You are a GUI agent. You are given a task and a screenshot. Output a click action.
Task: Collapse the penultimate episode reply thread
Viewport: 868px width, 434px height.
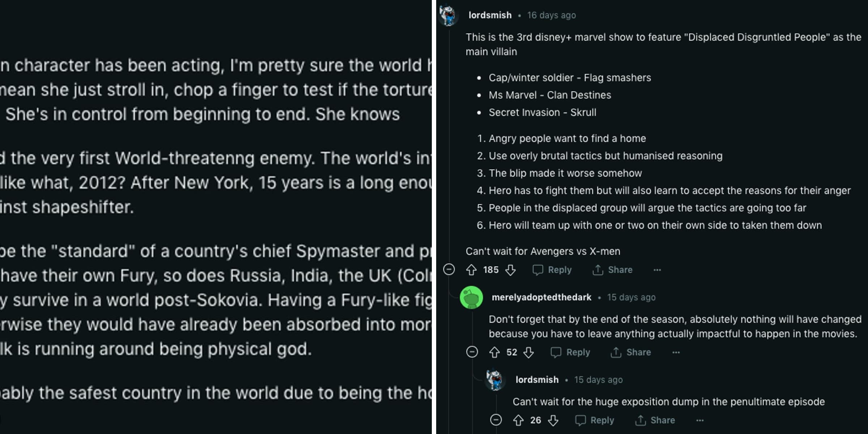coord(497,420)
